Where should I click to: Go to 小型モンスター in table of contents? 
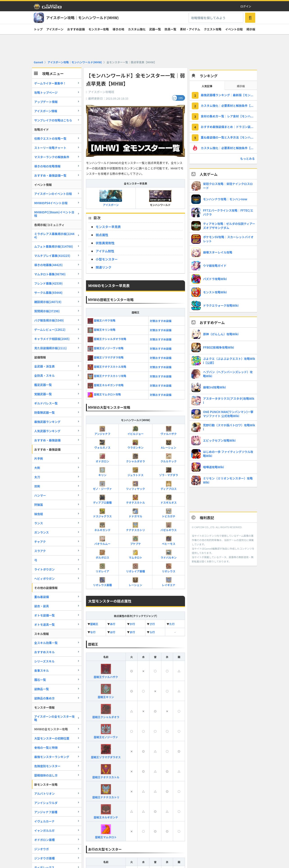[x=107, y=259]
